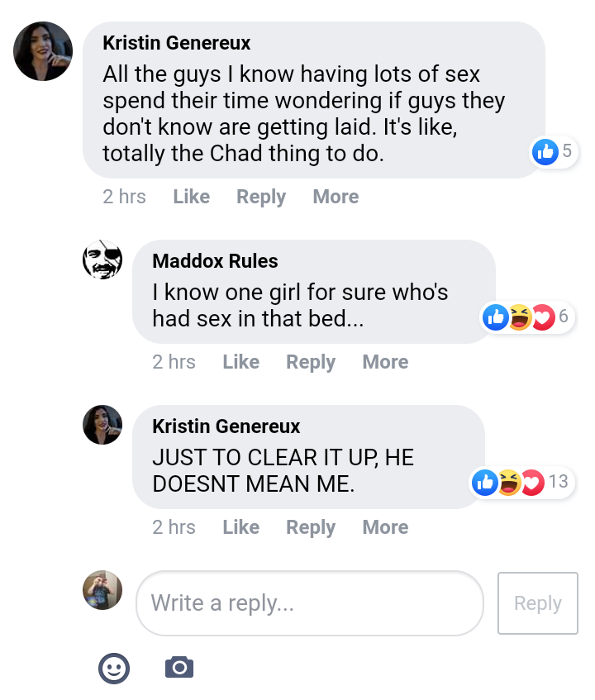Like the Maddox Rules comment
595x700 pixels.
[240, 362]
